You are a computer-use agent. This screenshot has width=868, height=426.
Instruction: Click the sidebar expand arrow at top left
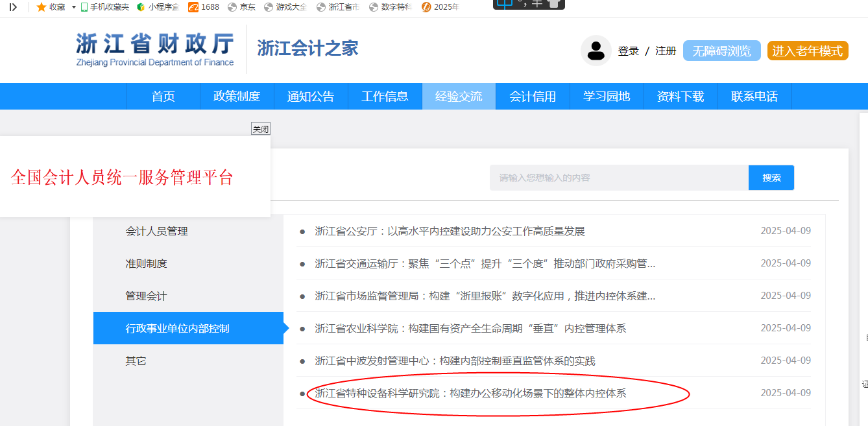(x=13, y=7)
